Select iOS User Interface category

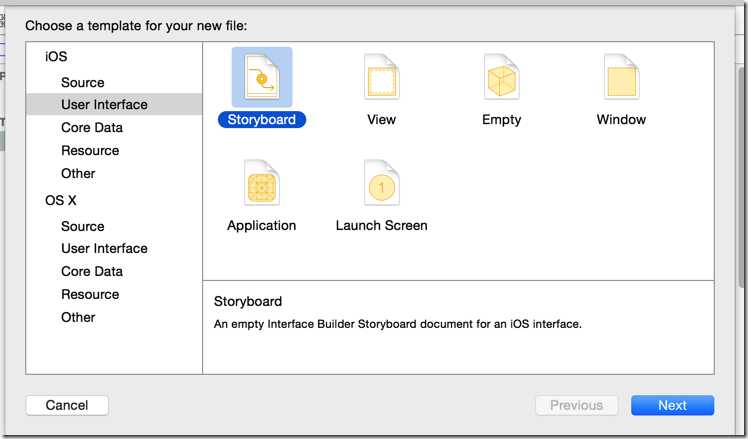click(x=104, y=104)
